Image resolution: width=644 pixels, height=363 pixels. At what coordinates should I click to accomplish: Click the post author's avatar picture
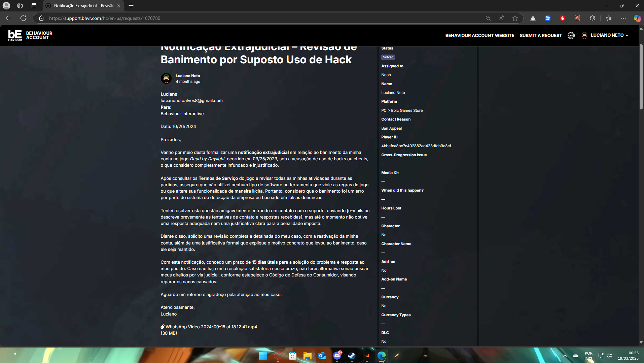[166, 78]
